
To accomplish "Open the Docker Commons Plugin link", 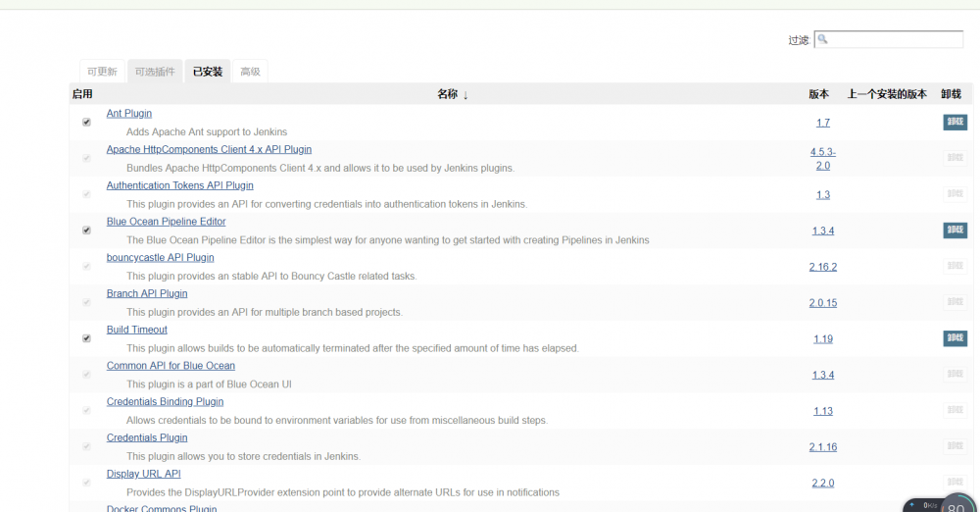I will pyautogui.click(x=162, y=508).
